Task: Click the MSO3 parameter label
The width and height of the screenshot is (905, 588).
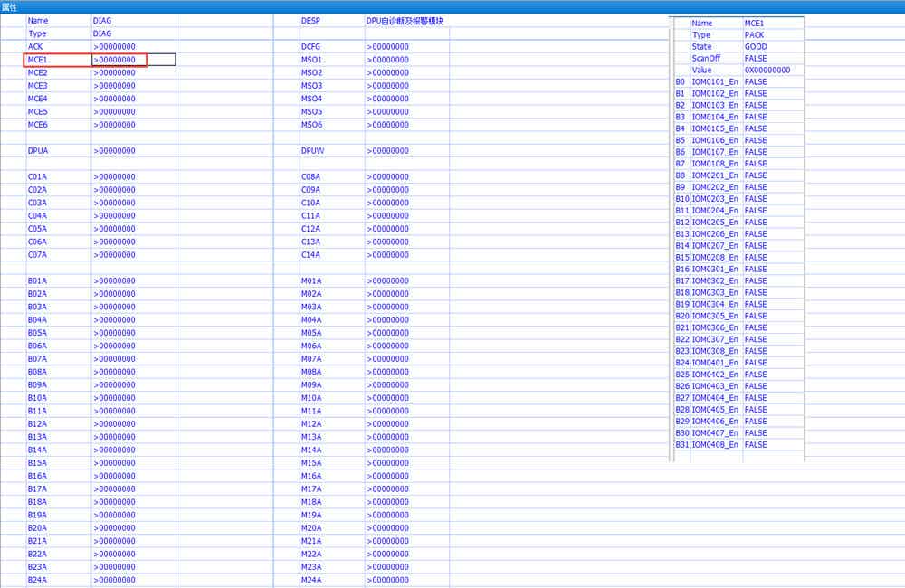Action: tap(311, 85)
